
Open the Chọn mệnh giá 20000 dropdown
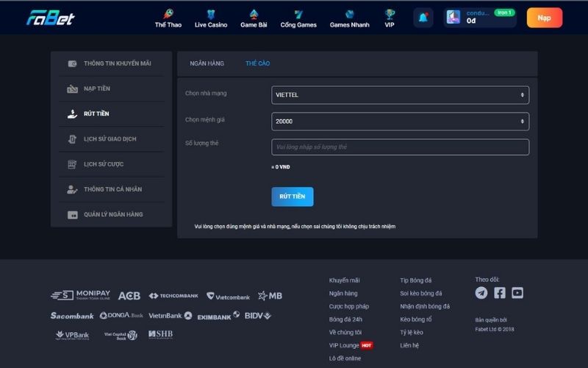point(400,121)
